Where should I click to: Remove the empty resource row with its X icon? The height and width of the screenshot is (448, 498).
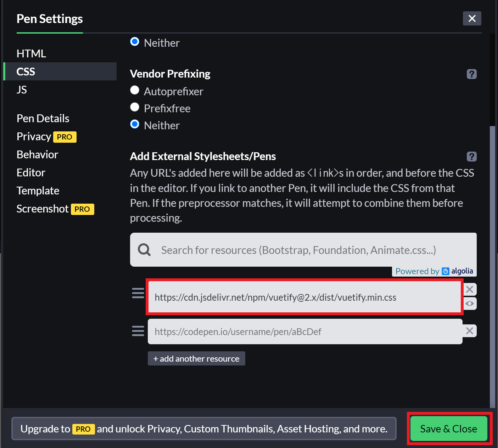click(x=469, y=330)
